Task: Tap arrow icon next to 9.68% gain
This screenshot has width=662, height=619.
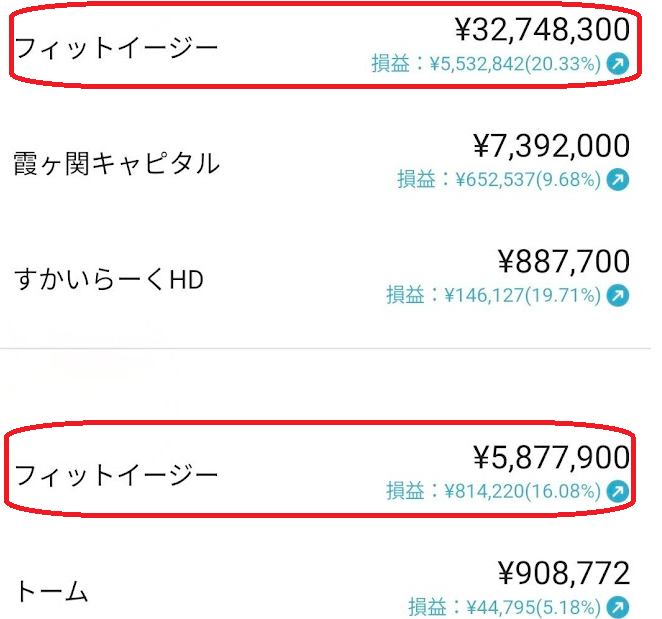Action: [618, 179]
